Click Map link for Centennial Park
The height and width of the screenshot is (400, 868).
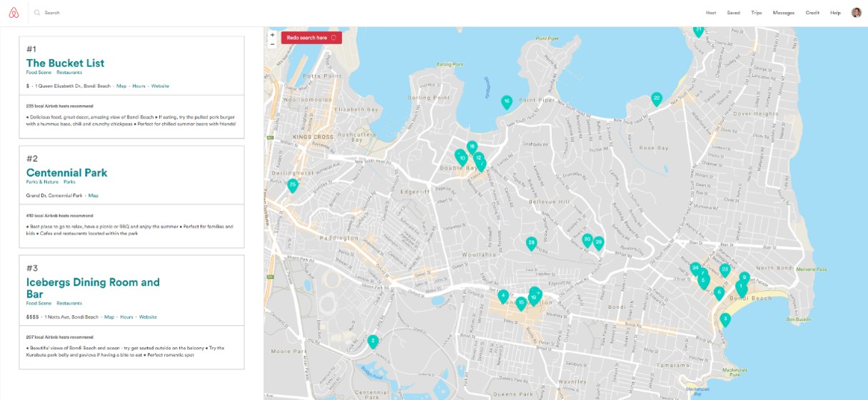94,195
